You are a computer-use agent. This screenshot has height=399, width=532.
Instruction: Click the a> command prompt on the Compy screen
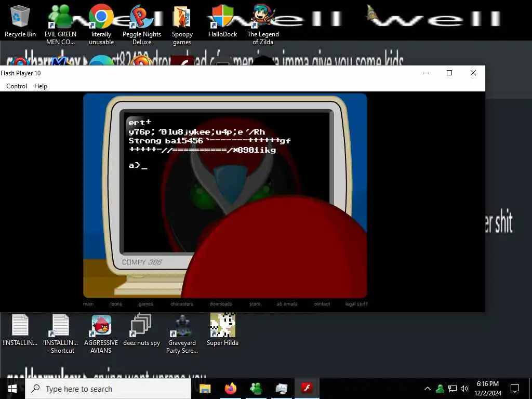coord(138,165)
